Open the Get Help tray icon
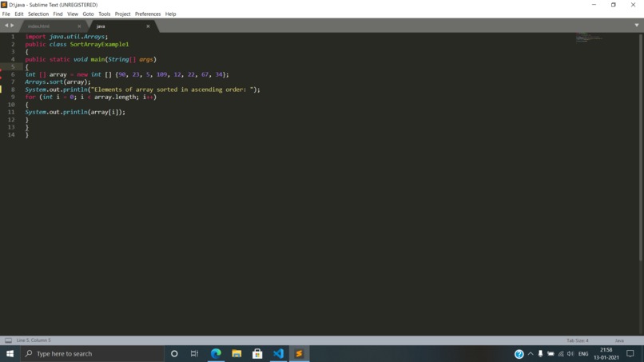The image size is (644, 362). click(x=519, y=354)
